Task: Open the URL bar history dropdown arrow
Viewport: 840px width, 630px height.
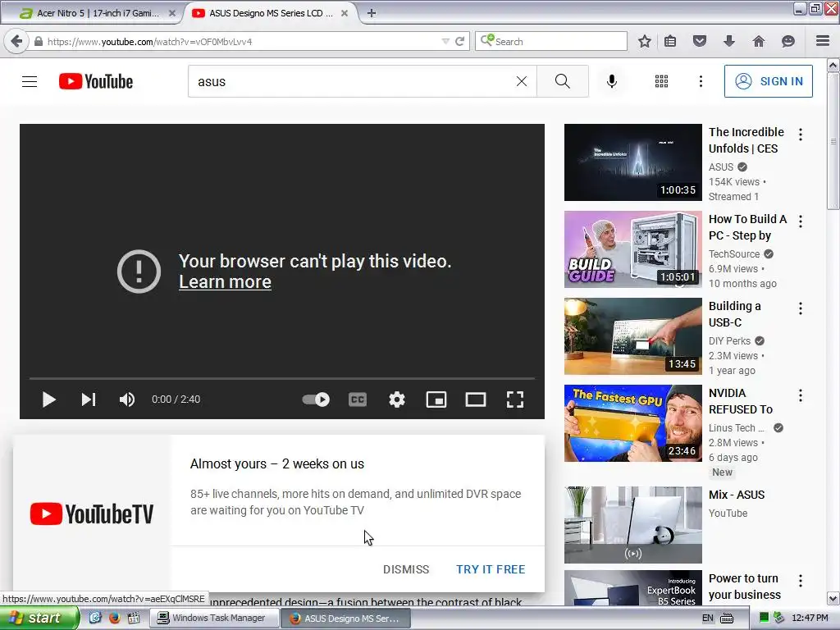Action: (445, 41)
